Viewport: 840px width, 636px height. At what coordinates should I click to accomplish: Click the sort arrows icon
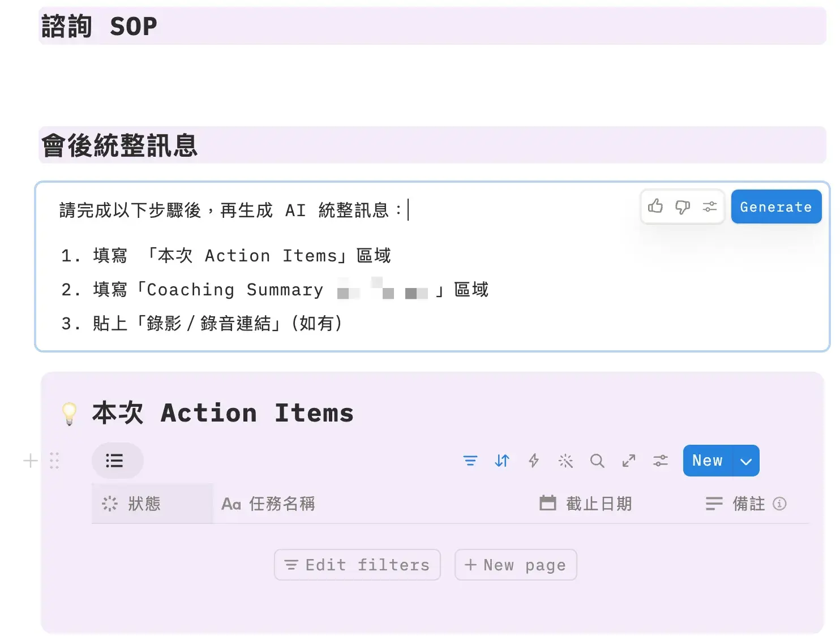tap(502, 461)
